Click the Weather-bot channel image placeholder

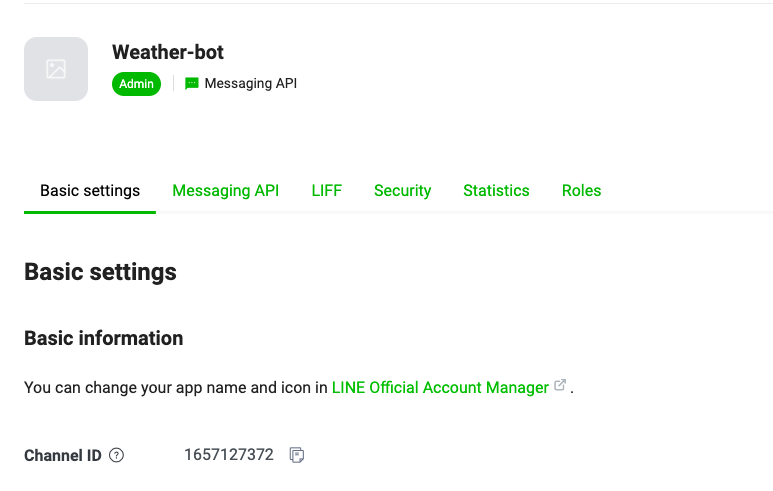pyautogui.click(x=56, y=69)
